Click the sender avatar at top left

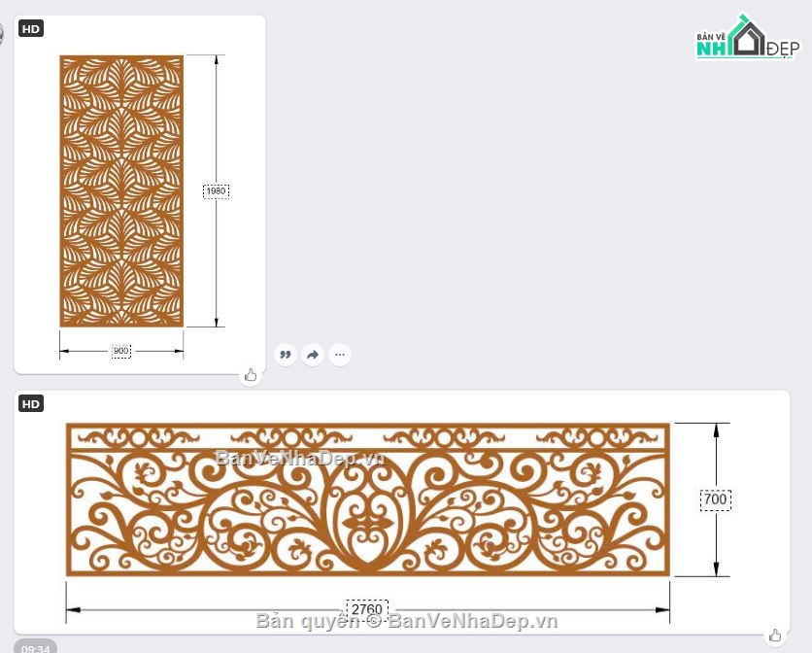2,35
